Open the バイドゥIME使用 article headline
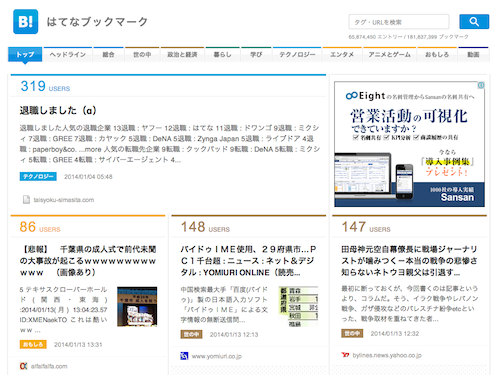The height and width of the screenshot is (375, 500). (x=248, y=261)
